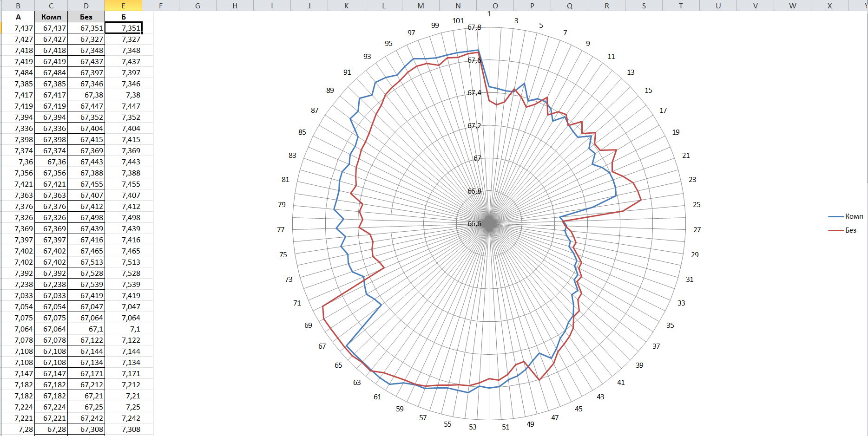
Task: Select the 67,2 radial axis label
Action: tap(474, 126)
